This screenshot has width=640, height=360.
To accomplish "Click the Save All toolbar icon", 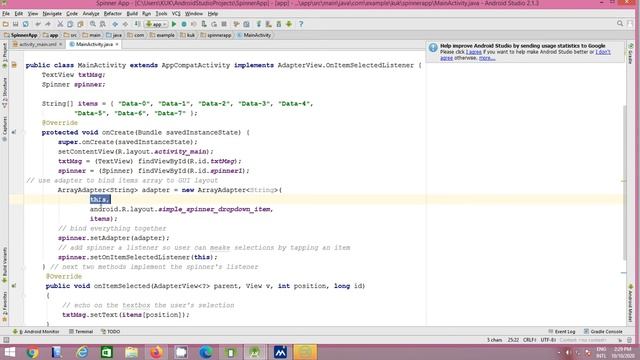I will (x=16, y=24).
